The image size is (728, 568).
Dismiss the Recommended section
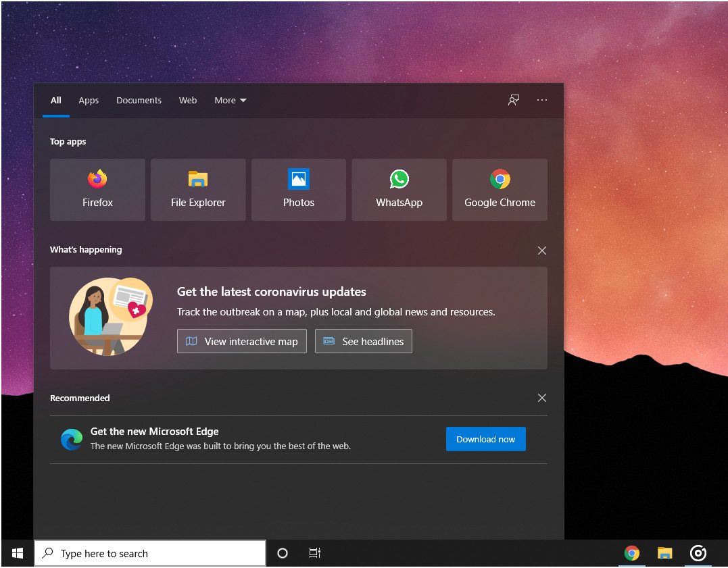(x=542, y=398)
